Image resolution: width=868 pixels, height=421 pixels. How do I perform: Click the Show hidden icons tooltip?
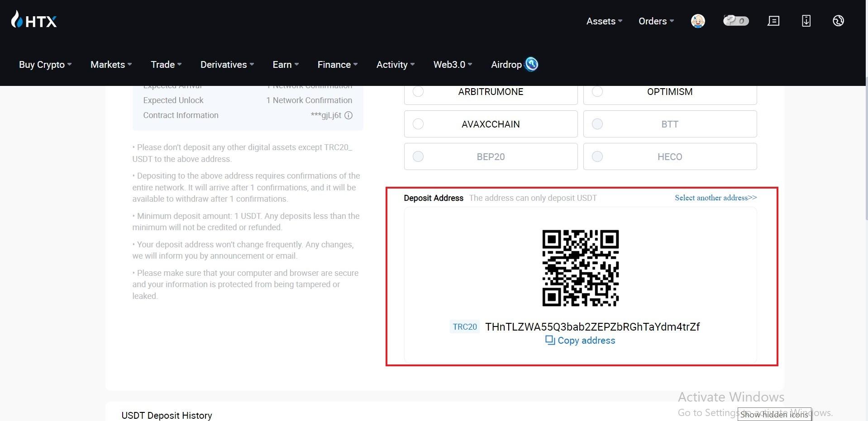coord(774,414)
